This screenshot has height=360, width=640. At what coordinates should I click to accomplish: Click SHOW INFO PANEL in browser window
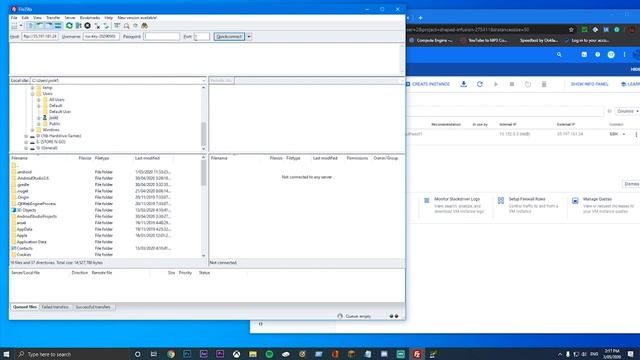[x=589, y=84]
